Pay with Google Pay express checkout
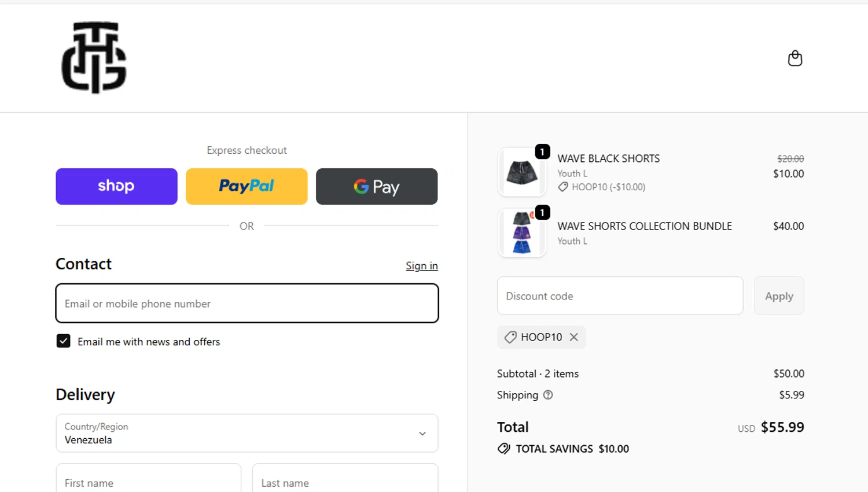This screenshot has height=492, width=868. click(x=377, y=186)
